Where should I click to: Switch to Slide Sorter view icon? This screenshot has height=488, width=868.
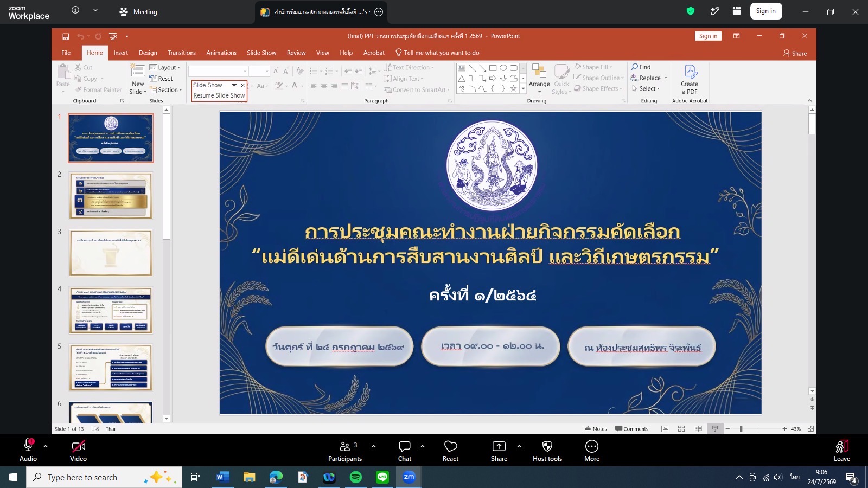[x=681, y=429]
